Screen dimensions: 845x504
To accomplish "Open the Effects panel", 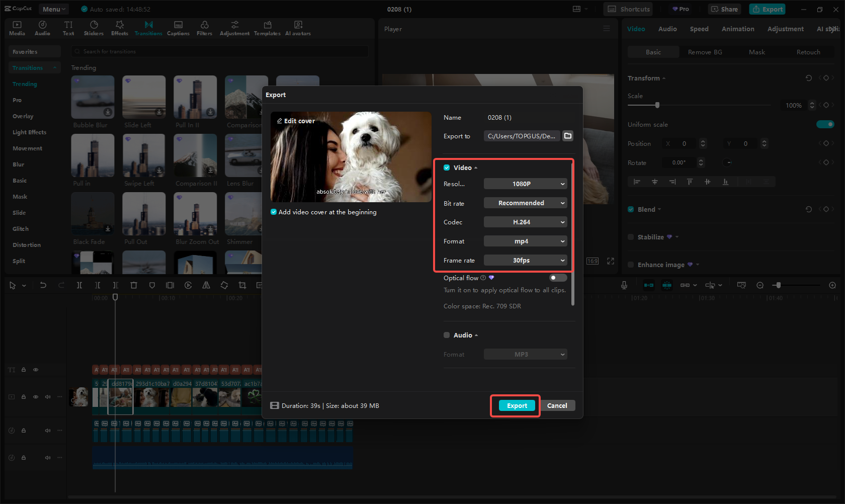I will coord(119,27).
